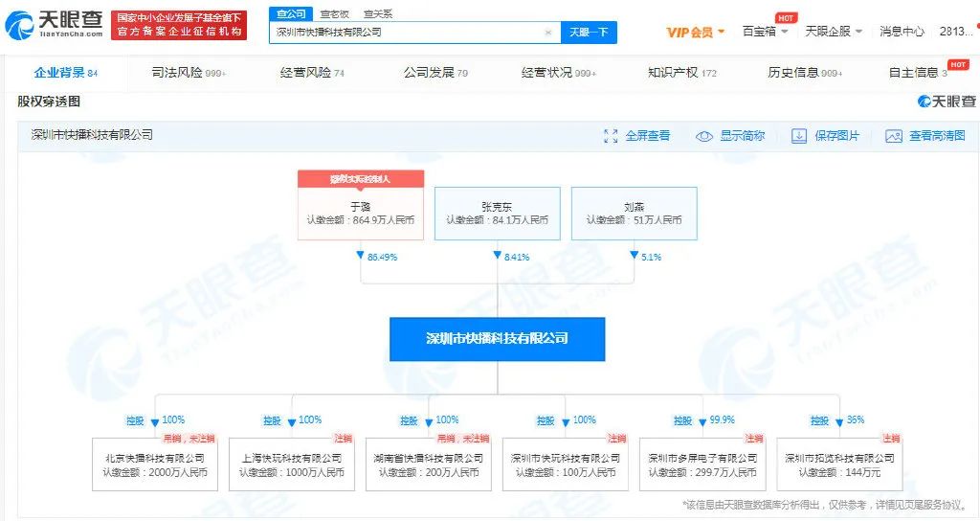Screen dimensions: 980x521
Task: Click the 5.1% share arrow
Action: point(634,256)
